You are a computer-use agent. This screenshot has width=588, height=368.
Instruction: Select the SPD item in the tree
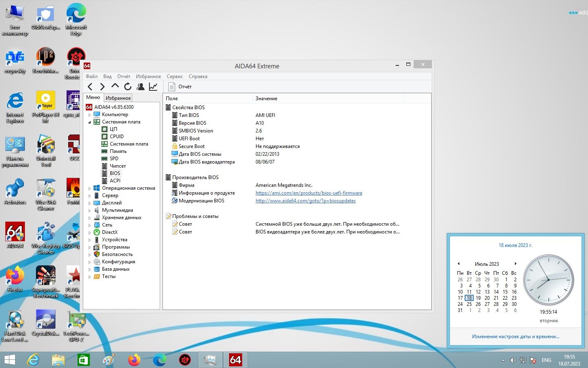coord(114,159)
